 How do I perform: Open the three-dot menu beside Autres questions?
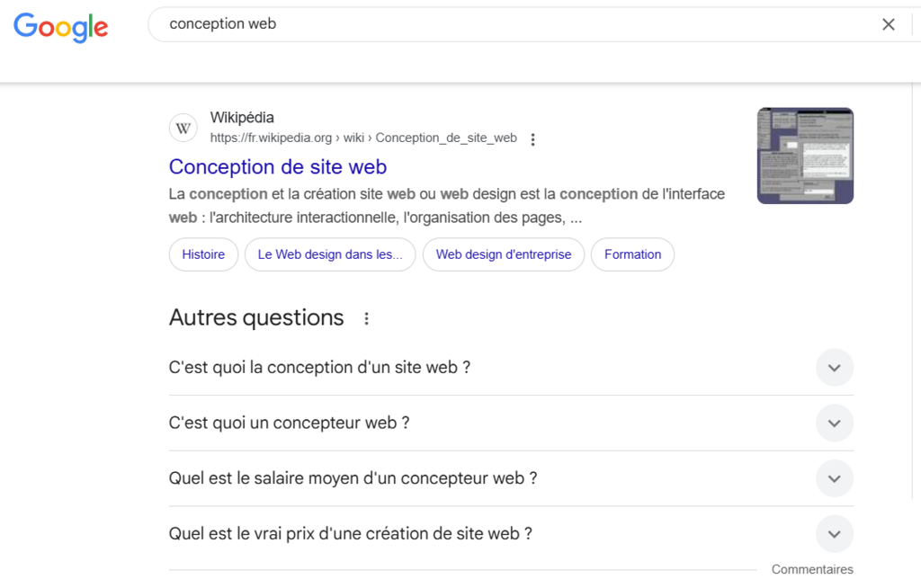pyautogui.click(x=366, y=318)
